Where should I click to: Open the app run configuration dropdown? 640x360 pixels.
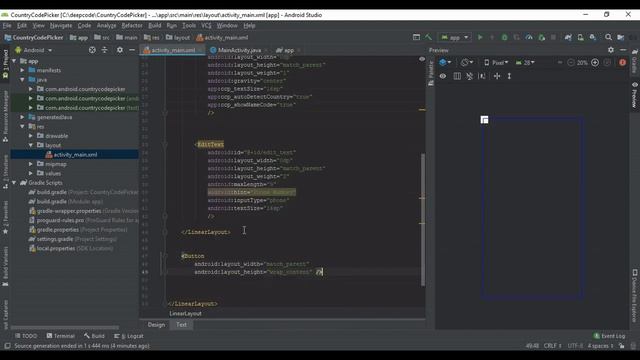[454, 37]
